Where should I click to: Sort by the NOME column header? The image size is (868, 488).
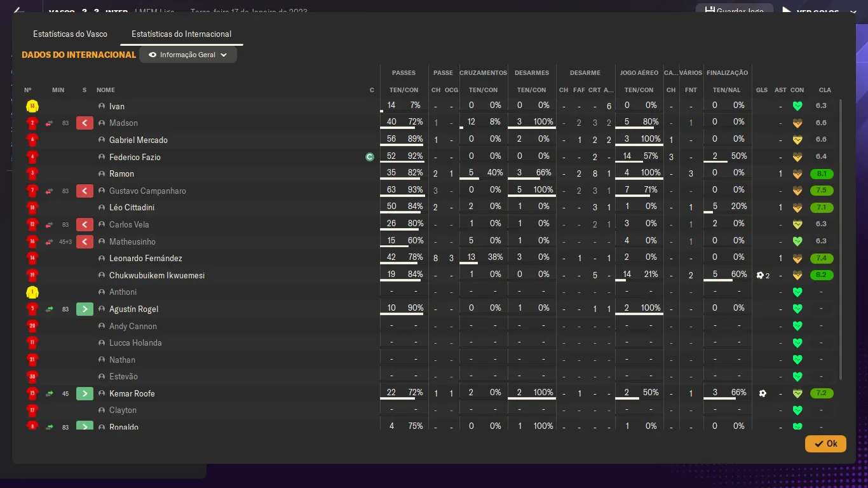click(x=105, y=90)
